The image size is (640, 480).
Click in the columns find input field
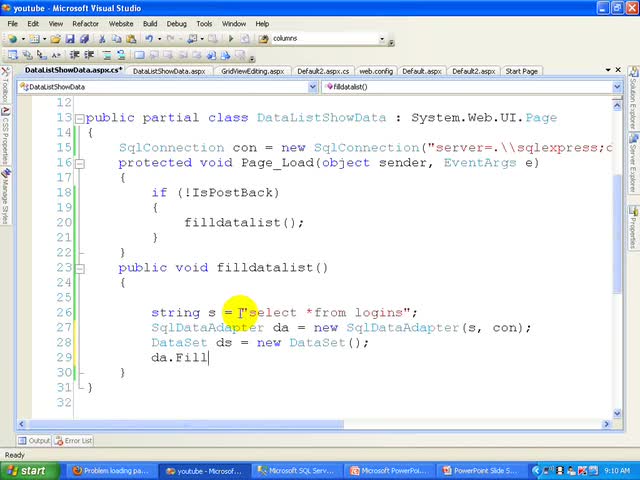[324, 39]
